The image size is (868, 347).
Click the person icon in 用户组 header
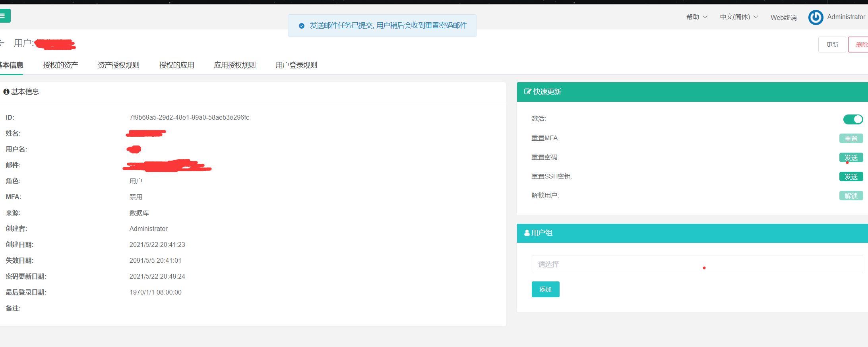(x=527, y=233)
